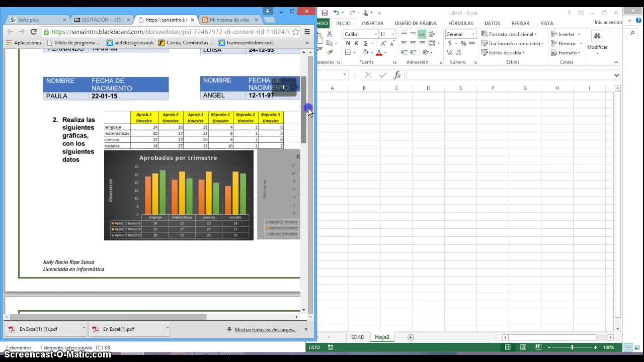Switch to Normal view in status bar
This screenshot has height=362, width=644.
(x=508, y=347)
